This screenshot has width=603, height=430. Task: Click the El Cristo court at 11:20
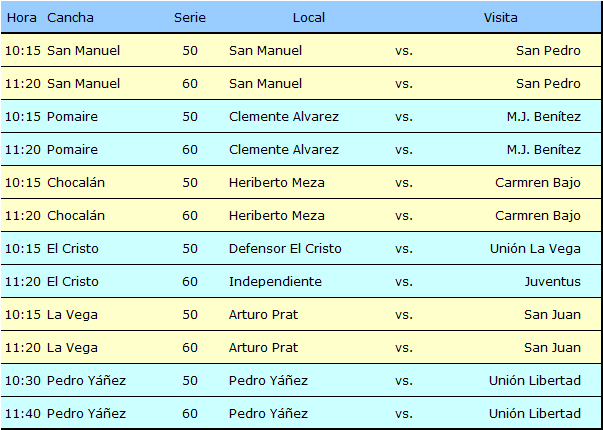tap(73, 282)
